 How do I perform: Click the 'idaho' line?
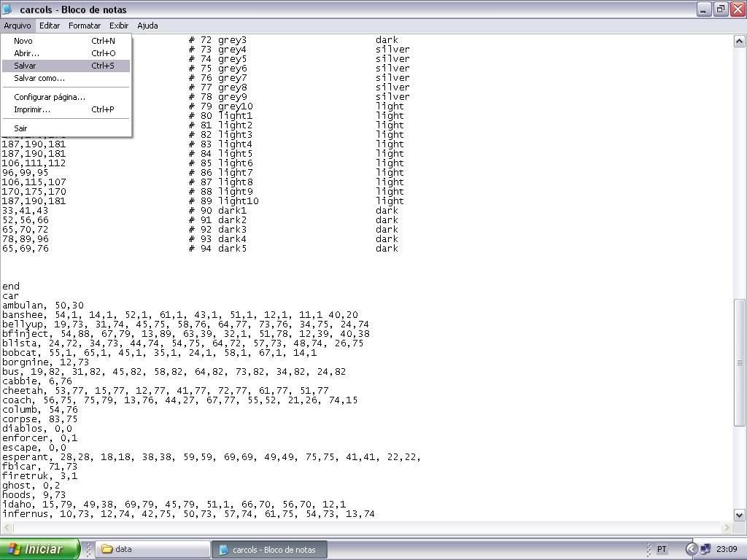tap(174, 505)
